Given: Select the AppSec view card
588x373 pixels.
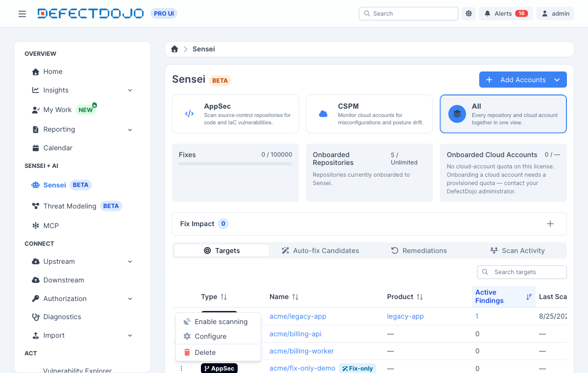Looking at the screenshot, I should (x=235, y=114).
